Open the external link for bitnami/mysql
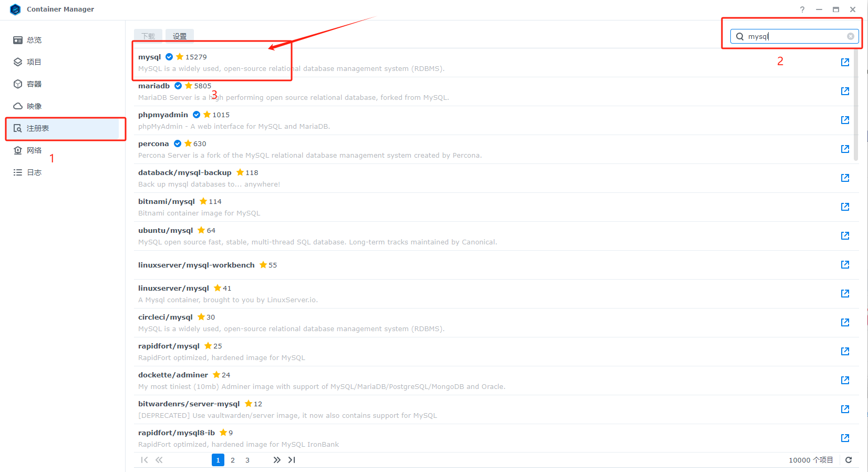The height and width of the screenshot is (472, 868). pos(845,207)
